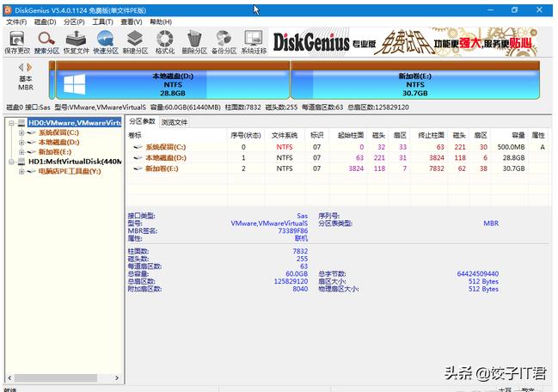Image resolution: width=558 pixels, height=392 pixels.
Task: Click 本地磁盘(D:) row in partition table
Action: (338, 157)
